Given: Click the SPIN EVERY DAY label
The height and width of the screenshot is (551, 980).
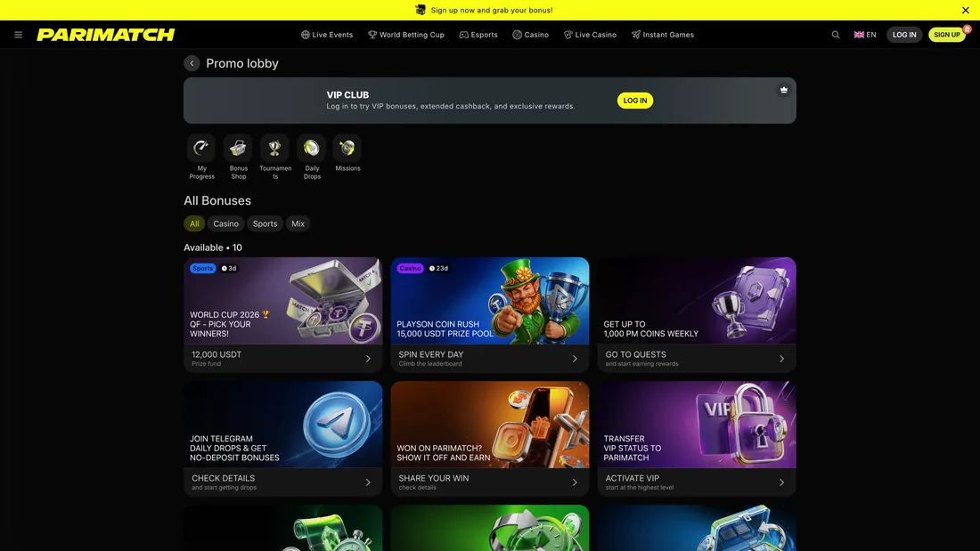Looking at the screenshot, I should click(x=431, y=354).
